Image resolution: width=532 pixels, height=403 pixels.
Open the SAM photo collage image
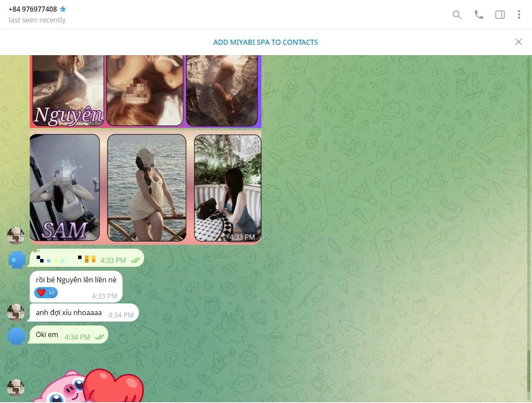[x=145, y=187]
